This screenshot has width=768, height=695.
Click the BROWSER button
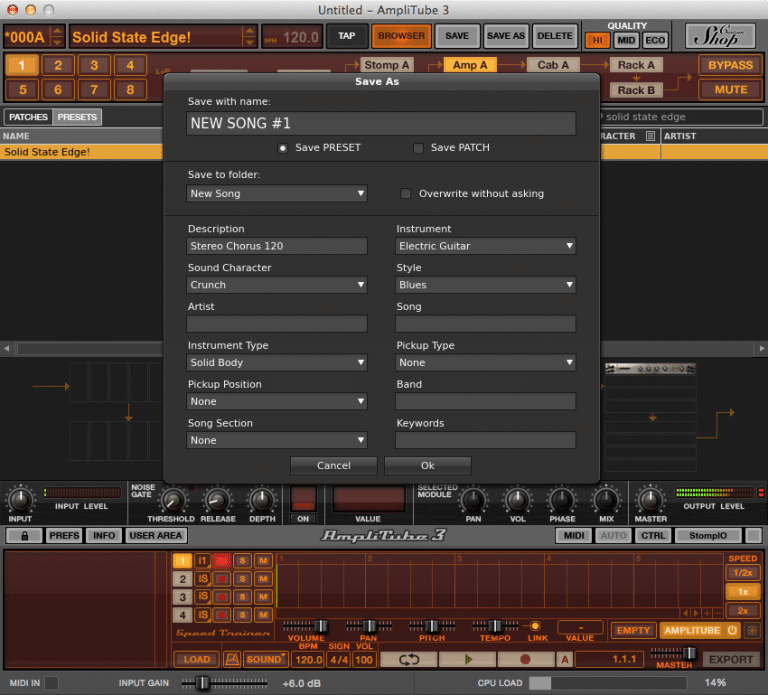401,36
